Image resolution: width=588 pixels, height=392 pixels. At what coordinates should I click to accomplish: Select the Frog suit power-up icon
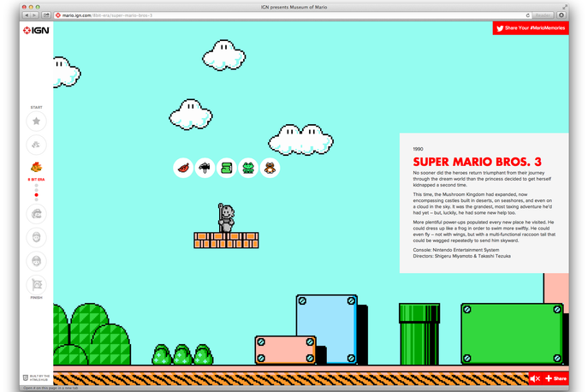pos(248,168)
